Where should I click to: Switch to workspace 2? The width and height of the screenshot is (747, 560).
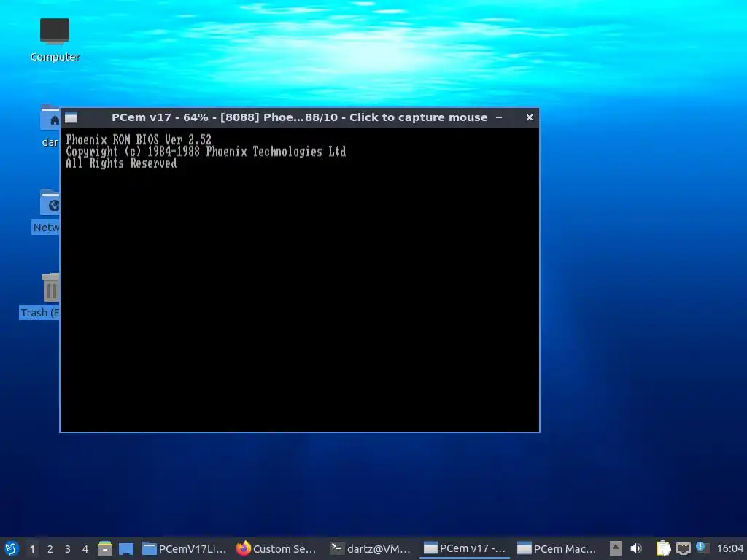50,549
